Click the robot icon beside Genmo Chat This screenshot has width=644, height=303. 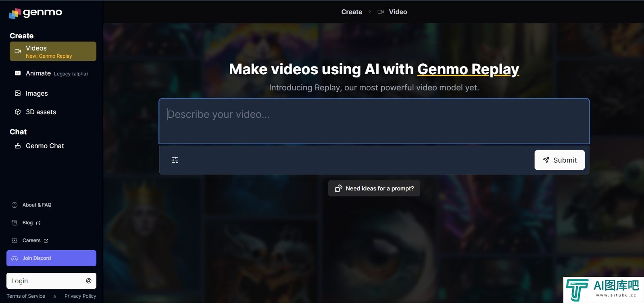(18, 146)
